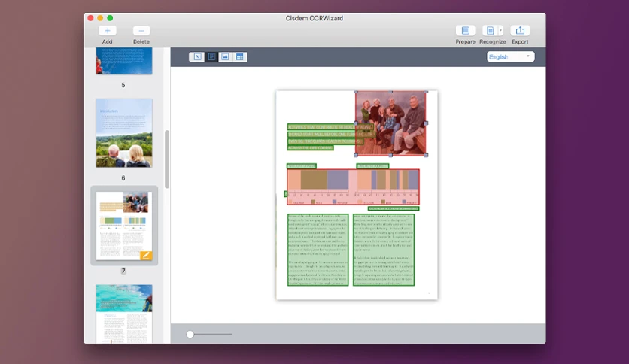Open the English language dropdown
The width and height of the screenshot is (629, 364).
[x=510, y=57]
